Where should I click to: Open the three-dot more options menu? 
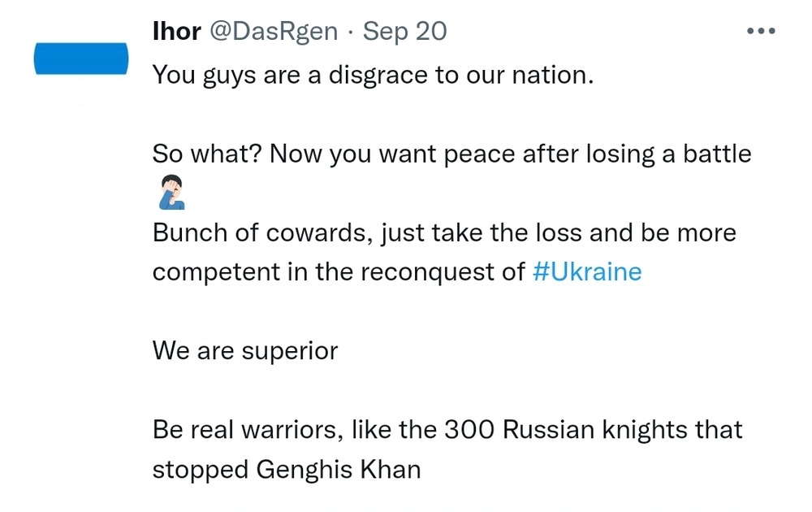(x=761, y=32)
